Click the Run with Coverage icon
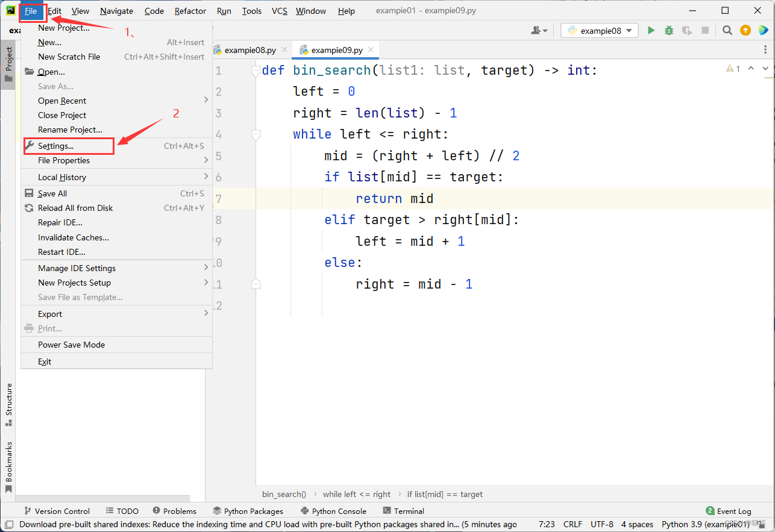Image resolution: width=775 pixels, height=532 pixels. (x=687, y=30)
